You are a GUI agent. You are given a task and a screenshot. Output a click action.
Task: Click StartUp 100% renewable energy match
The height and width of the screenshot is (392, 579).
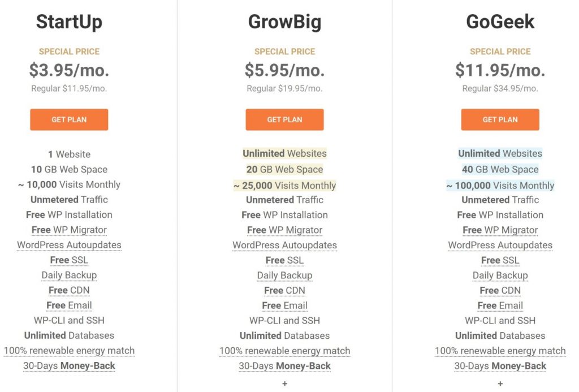[69, 350]
